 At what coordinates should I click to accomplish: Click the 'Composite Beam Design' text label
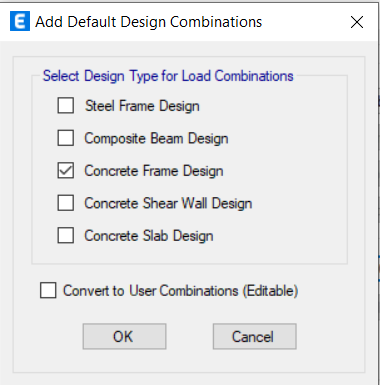click(156, 138)
